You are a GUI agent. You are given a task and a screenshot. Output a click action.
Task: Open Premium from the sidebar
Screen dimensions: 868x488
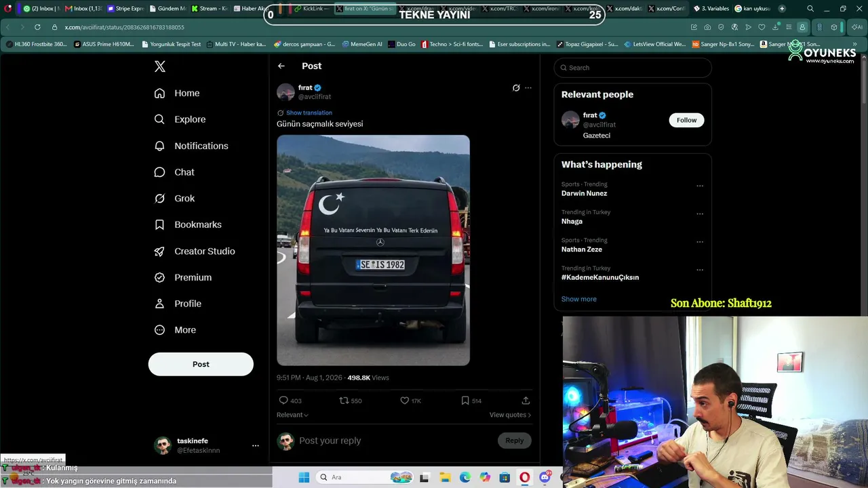(183, 277)
